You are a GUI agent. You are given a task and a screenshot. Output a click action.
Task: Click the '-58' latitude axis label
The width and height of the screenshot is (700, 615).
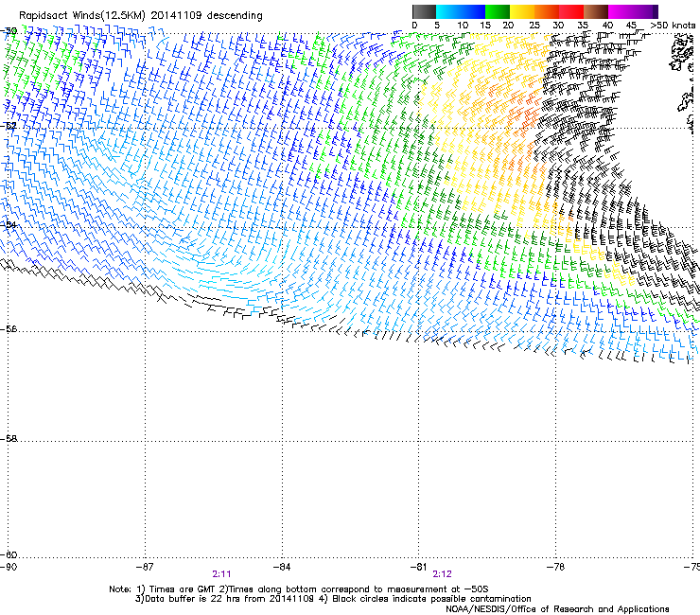coord(9,439)
